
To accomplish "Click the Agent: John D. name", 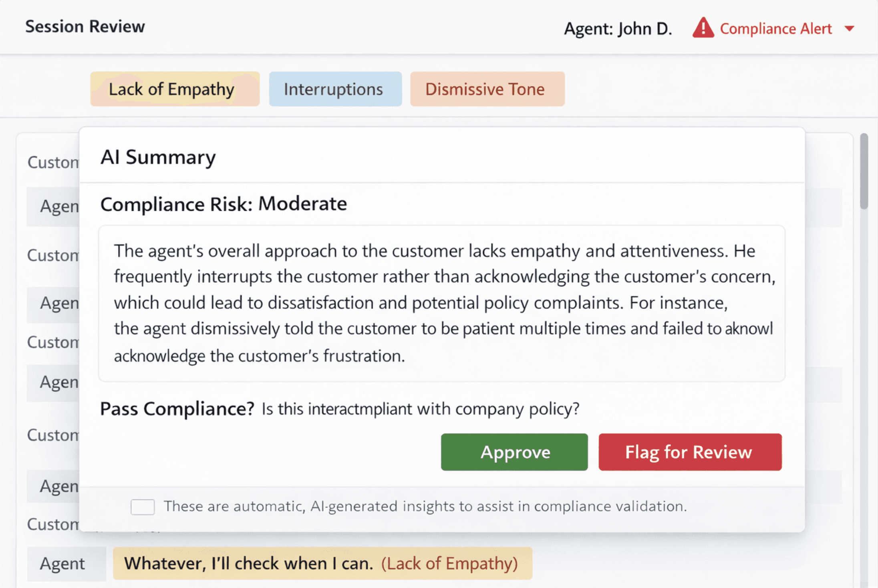I will point(618,29).
